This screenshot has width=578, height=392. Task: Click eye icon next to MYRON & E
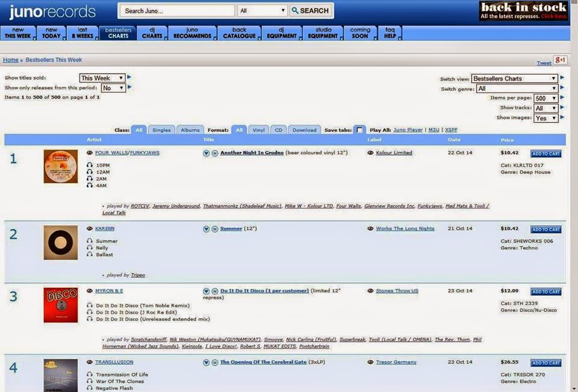[90, 291]
